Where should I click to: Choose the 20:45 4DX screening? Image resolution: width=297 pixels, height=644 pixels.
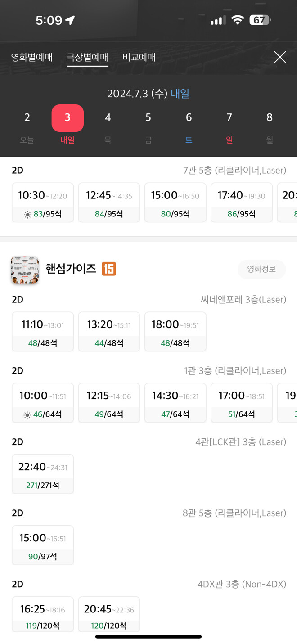click(x=109, y=614)
